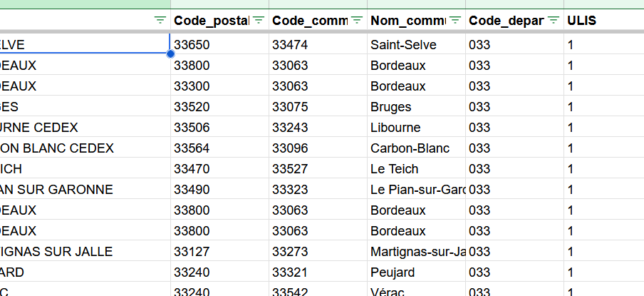This screenshot has height=296, width=644.
Task: Click the filter icon left of Code_postal
Action: click(160, 21)
